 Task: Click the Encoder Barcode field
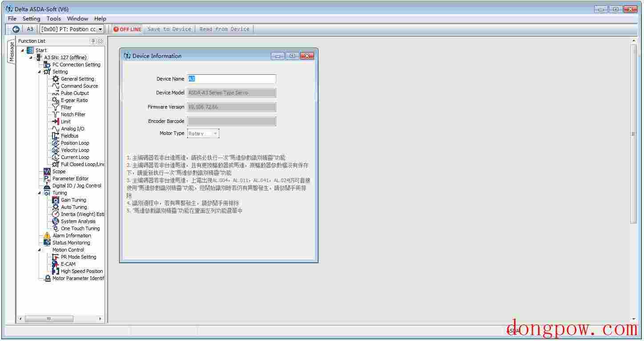click(x=232, y=122)
